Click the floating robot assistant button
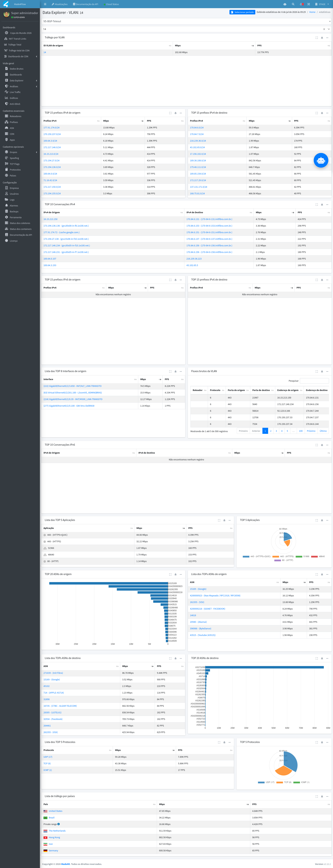Viewport: 333px width, 868px height. (x=321, y=160)
